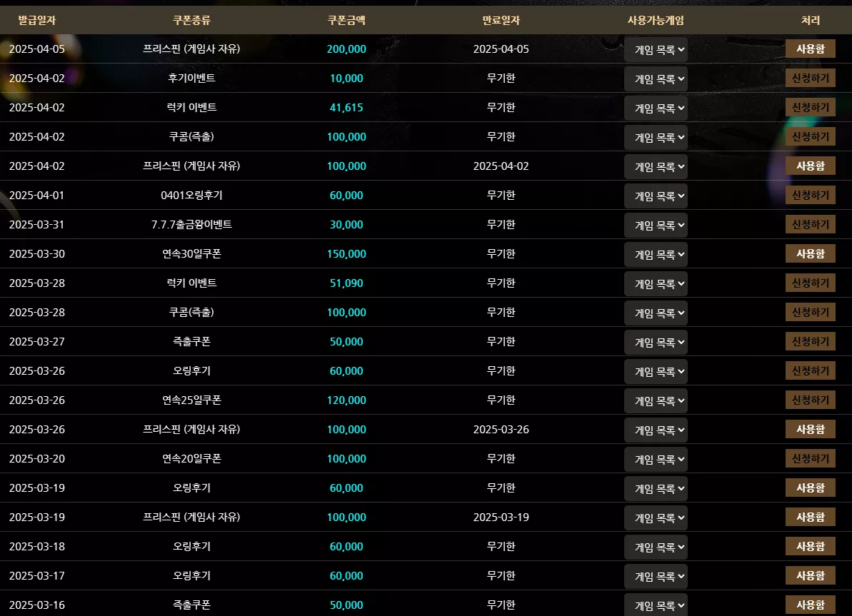Click the 만료일자 column header
Screen dimensions: 852x616
(x=501, y=20)
